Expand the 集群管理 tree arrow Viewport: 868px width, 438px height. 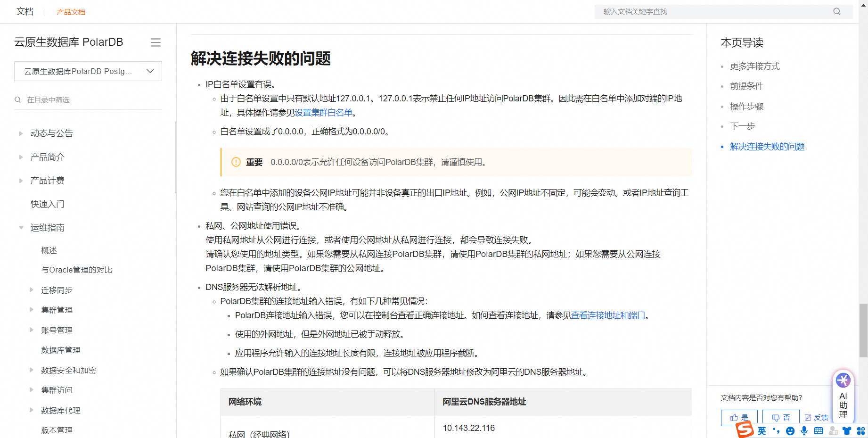tap(32, 310)
